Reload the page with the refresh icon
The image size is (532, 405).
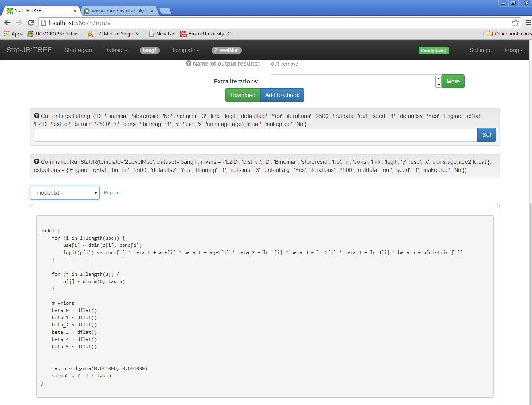click(x=31, y=23)
